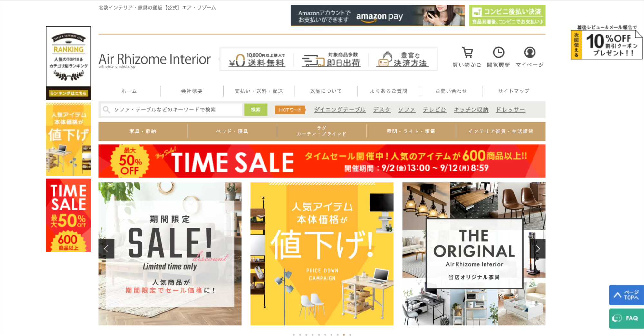
Task: Expand 照明・ライト・家電 category menu
Action: click(x=411, y=131)
